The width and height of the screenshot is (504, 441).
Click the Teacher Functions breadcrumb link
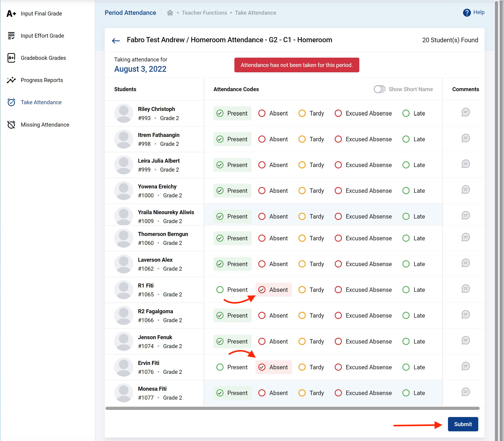pyautogui.click(x=204, y=13)
